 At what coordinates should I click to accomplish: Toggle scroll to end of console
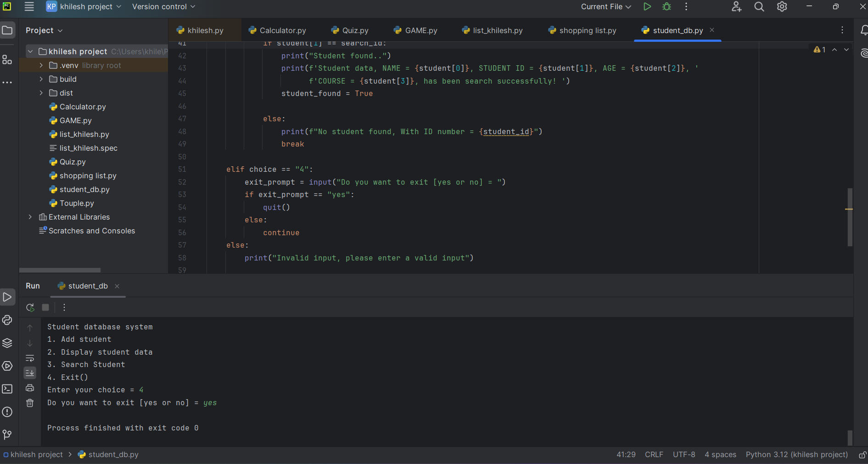(30, 373)
